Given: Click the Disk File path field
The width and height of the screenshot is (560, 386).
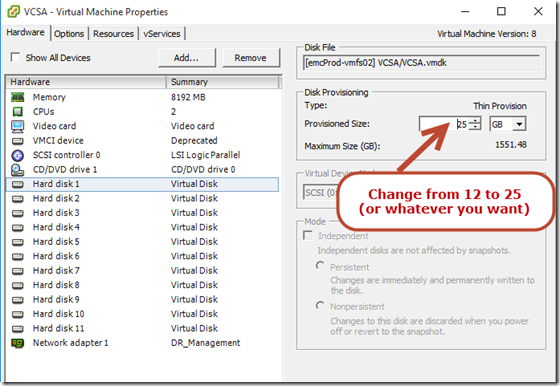Looking at the screenshot, I should [421, 63].
